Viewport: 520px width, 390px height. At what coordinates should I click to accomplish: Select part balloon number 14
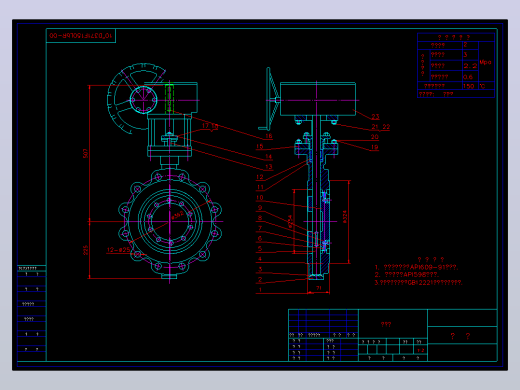(x=269, y=156)
